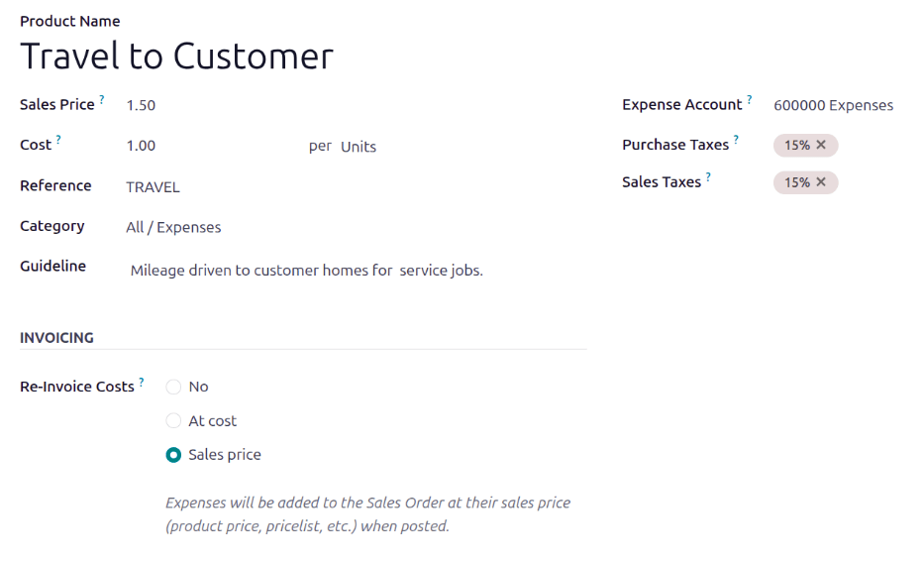Click the Re-Invoice Costs help question mark
Screen dimensions: 924x562
point(142,382)
